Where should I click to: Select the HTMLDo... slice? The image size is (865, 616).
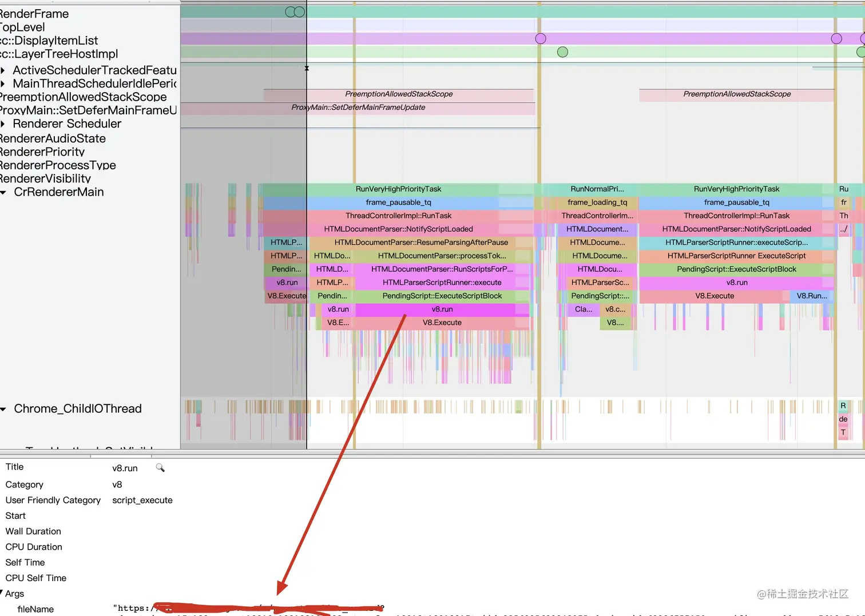tap(332, 256)
